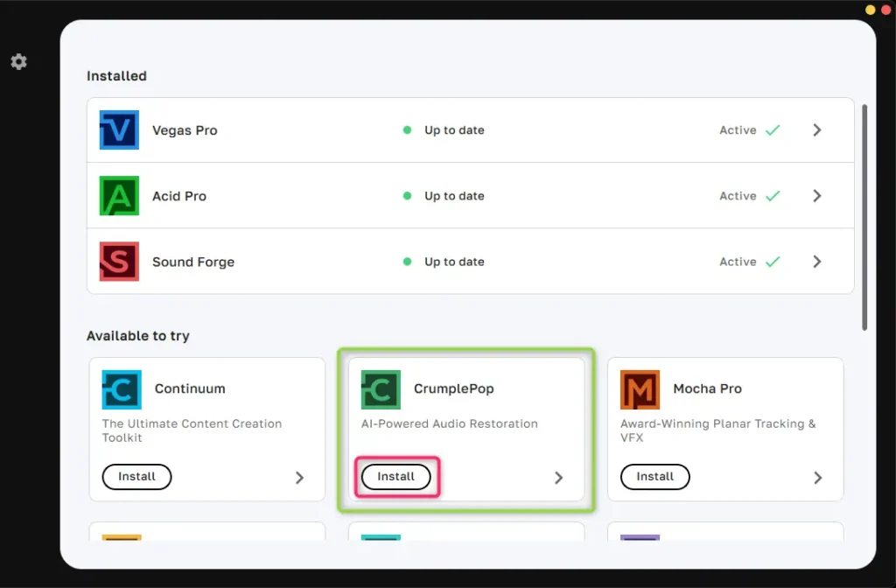Click the 'Available to try' heading
The height and width of the screenshot is (588, 896).
point(137,336)
